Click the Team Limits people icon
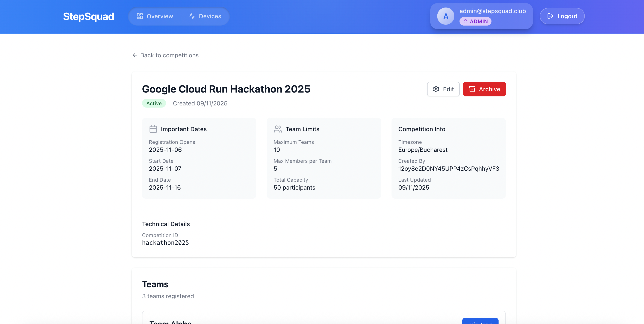This screenshot has width=644, height=324. pyautogui.click(x=278, y=129)
